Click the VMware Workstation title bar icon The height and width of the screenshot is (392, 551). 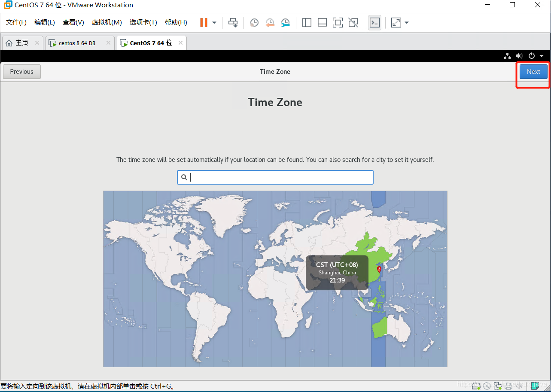[8, 5]
